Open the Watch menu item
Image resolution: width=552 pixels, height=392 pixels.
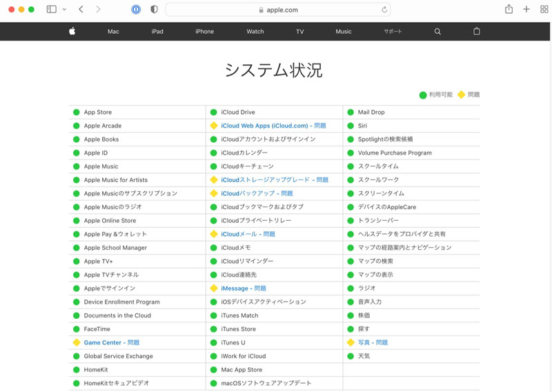coord(255,31)
